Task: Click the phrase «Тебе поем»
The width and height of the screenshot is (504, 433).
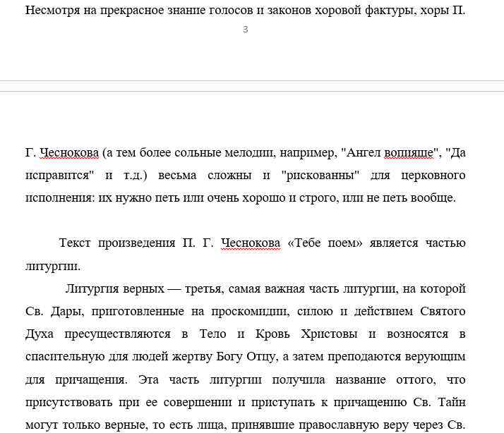Action: click(325, 243)
